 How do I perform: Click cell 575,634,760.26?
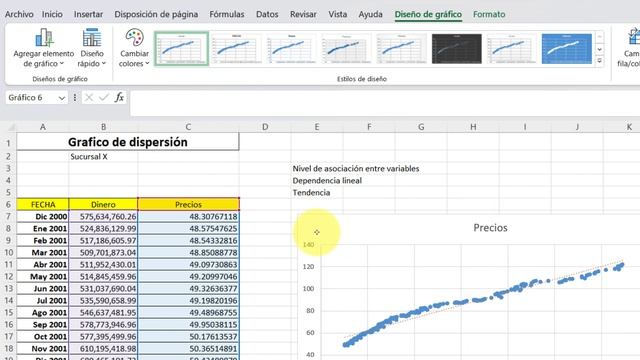[x=103, y=217]
